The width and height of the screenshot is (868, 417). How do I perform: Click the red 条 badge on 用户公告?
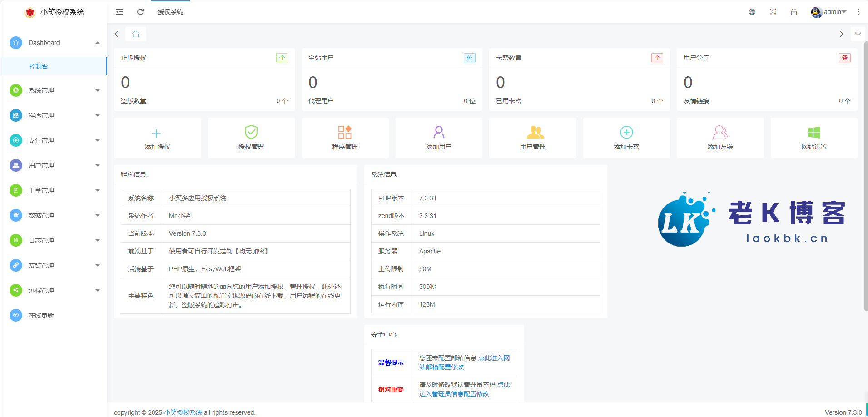[x=845, y=58]
